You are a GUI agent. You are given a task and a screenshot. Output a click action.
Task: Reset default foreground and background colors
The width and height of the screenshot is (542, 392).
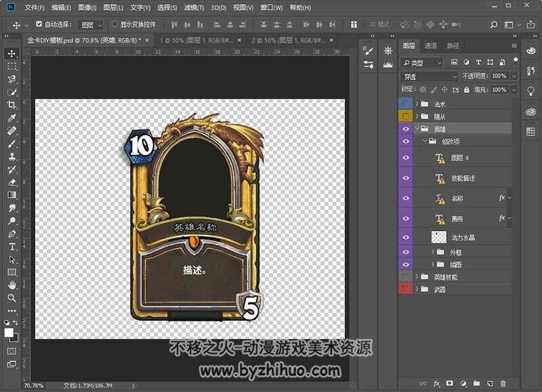point(7,322)
